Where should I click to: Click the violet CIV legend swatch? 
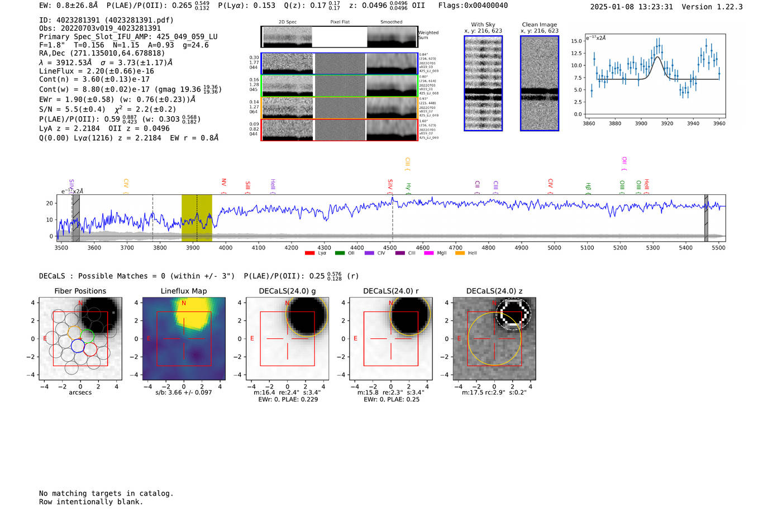(369, 253)
